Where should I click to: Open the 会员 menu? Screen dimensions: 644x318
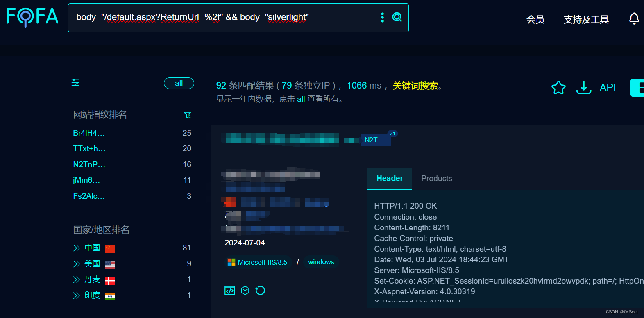point(535,19)
